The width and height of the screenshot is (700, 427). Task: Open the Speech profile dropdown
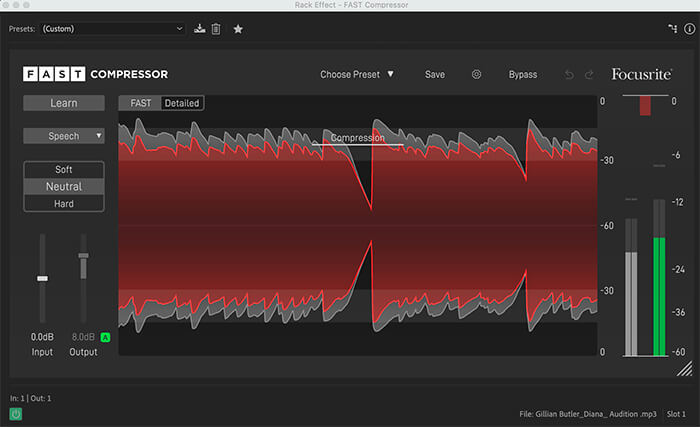[64, 136]
